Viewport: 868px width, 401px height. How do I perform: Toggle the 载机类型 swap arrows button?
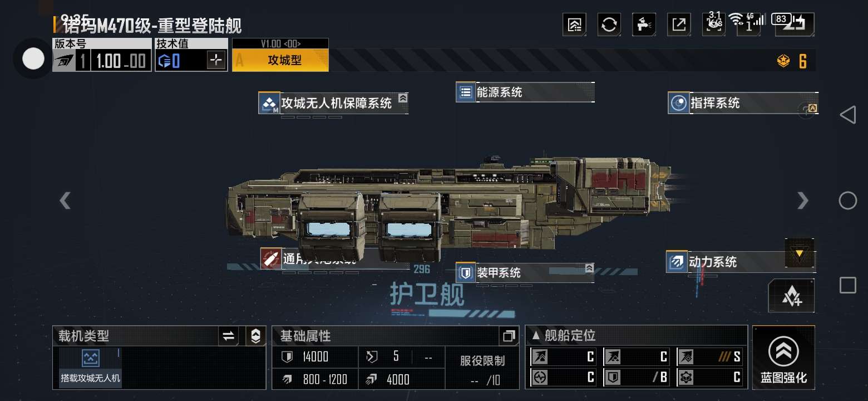[x=229, y=336]
